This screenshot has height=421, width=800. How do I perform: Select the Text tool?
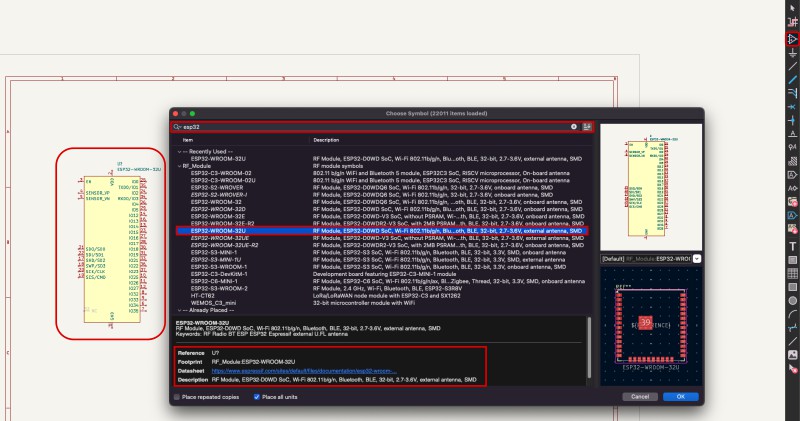(792, 246)
